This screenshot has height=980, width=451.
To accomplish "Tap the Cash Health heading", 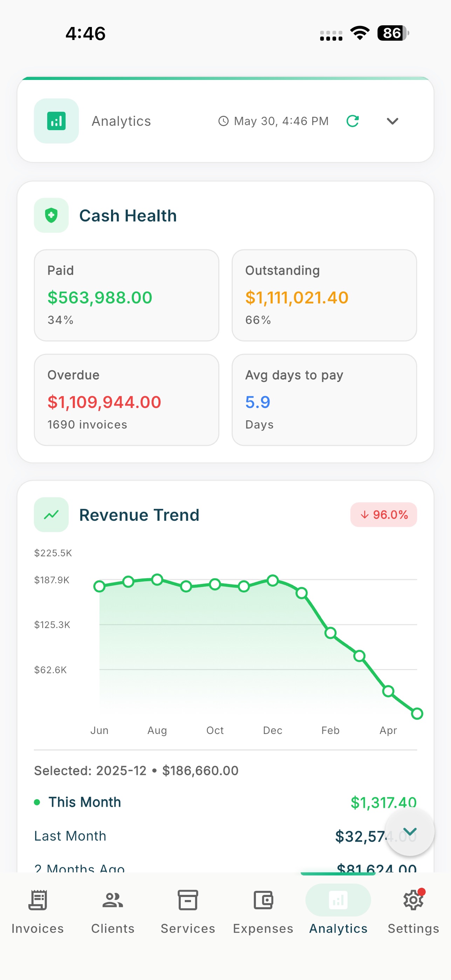I will tap(128, 215).
